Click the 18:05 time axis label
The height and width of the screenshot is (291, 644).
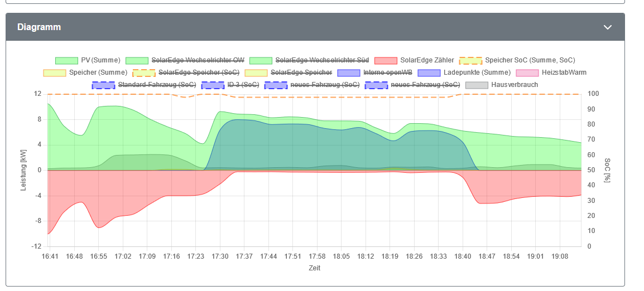pos(341,256)
